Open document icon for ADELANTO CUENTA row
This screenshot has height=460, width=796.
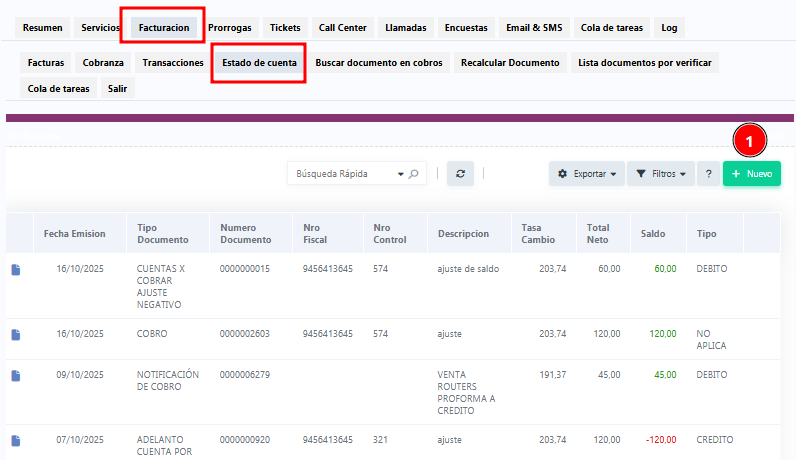click(16, 440)
